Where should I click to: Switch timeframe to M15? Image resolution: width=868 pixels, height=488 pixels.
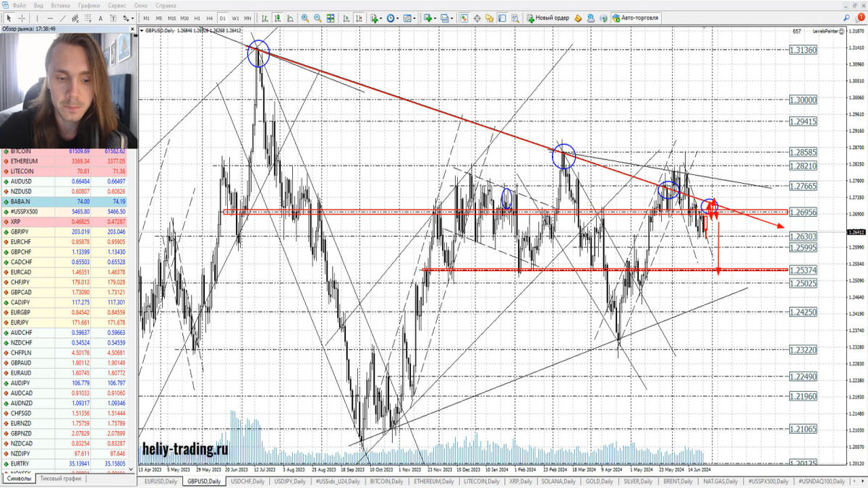(171, 17)
